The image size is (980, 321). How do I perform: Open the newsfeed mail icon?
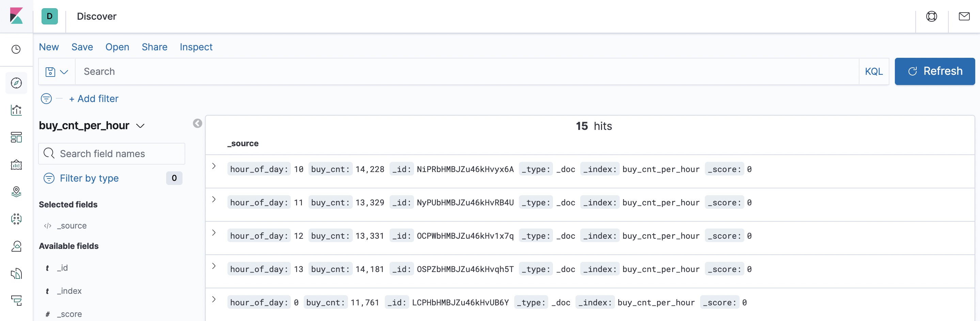(x=964, y=16)
